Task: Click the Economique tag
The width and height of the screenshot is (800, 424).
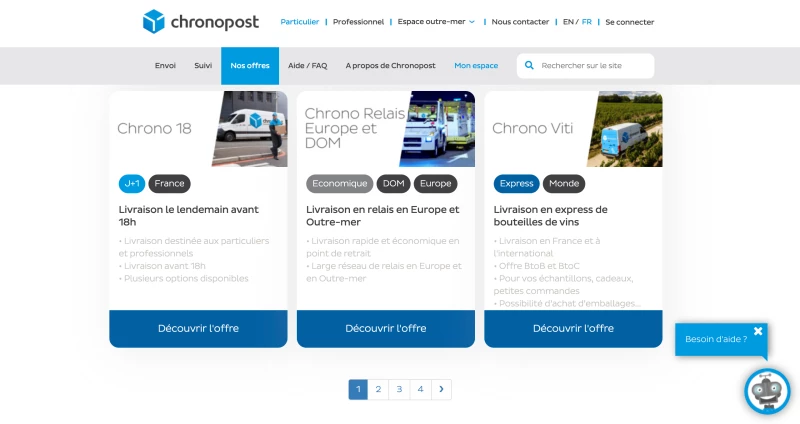Action: 340,184
